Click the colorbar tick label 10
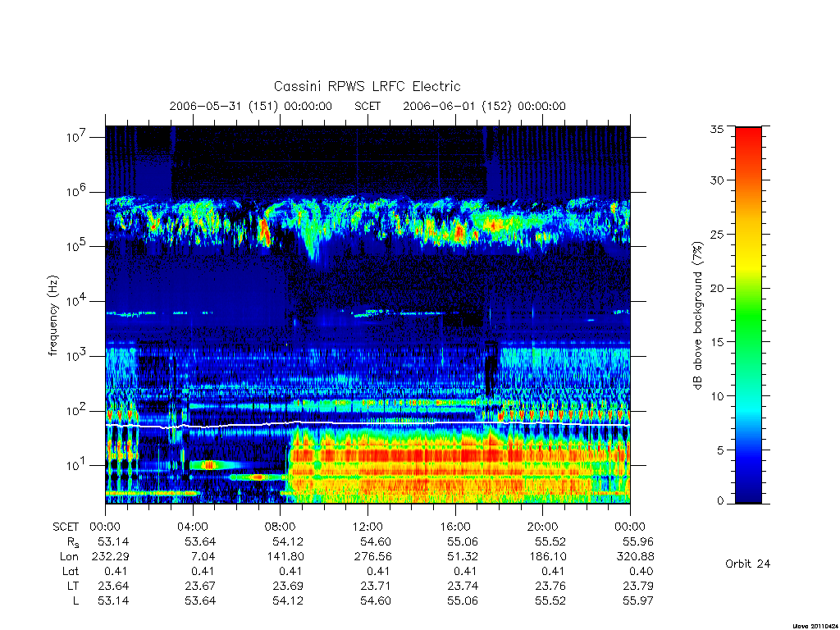This screenshot has height=630, width=840. click(x=717, y=396)
